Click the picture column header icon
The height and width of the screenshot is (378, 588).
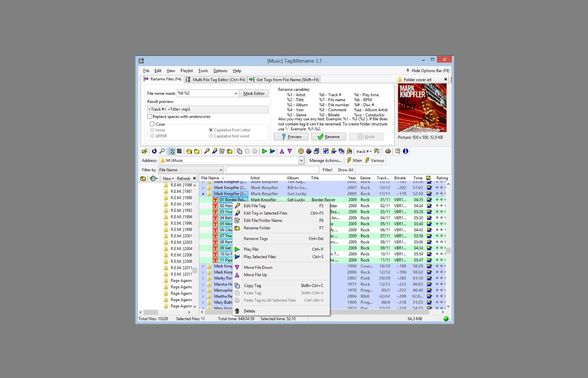point(428,178)
